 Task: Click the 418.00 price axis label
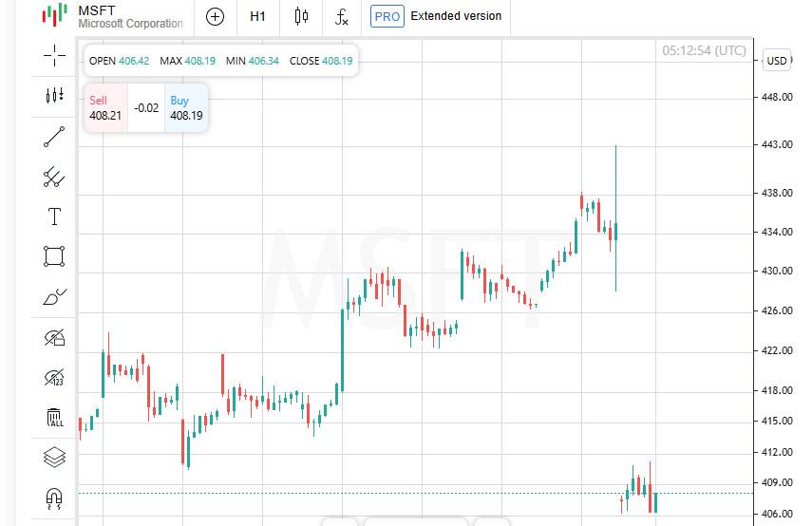point(777,390)
